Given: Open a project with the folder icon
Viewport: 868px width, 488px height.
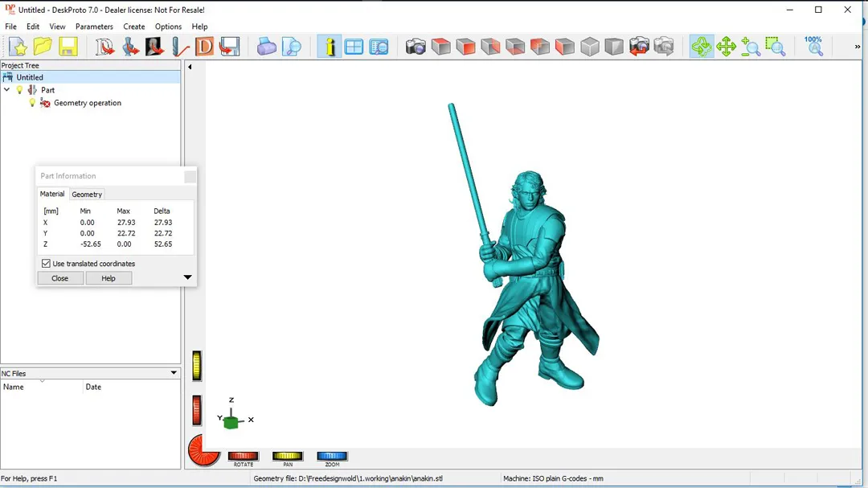Looking at the screenshot, I should (x=43, y=47).
